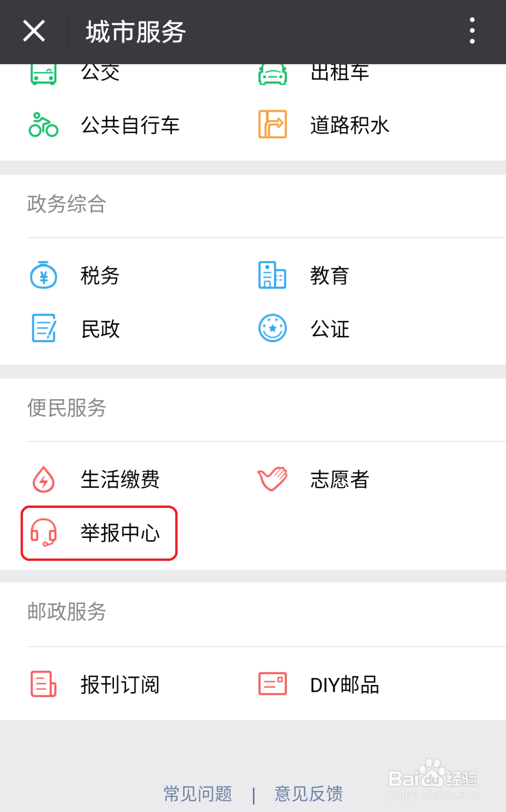This screenshot has width=506, height=812.
Task: Select the 举报中心 report center entry
Action: coord(120,533)
